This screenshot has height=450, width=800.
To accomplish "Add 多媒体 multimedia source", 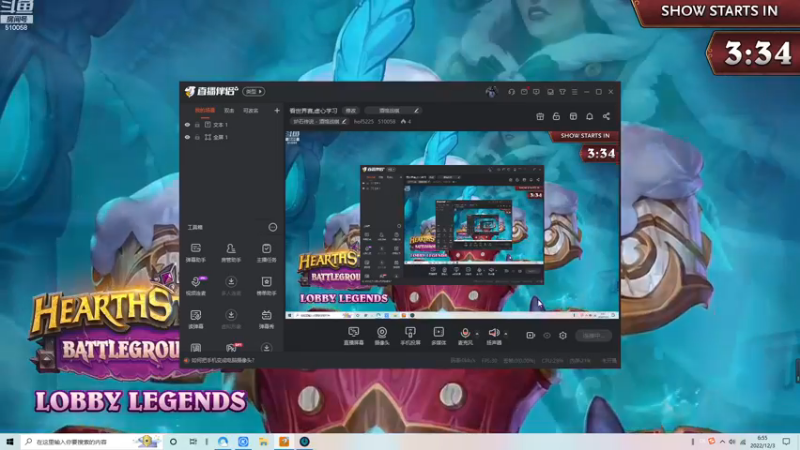I will click(438, 336).
